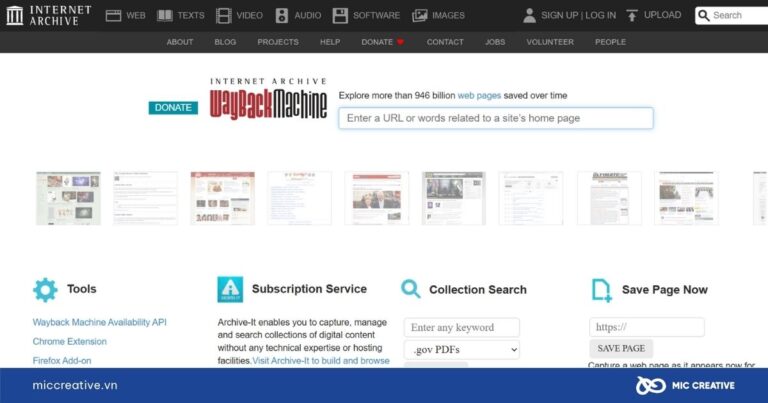The image size is (768, 403).
Task: Focus the https:// save page field
Action: click(x=647, y=327)
